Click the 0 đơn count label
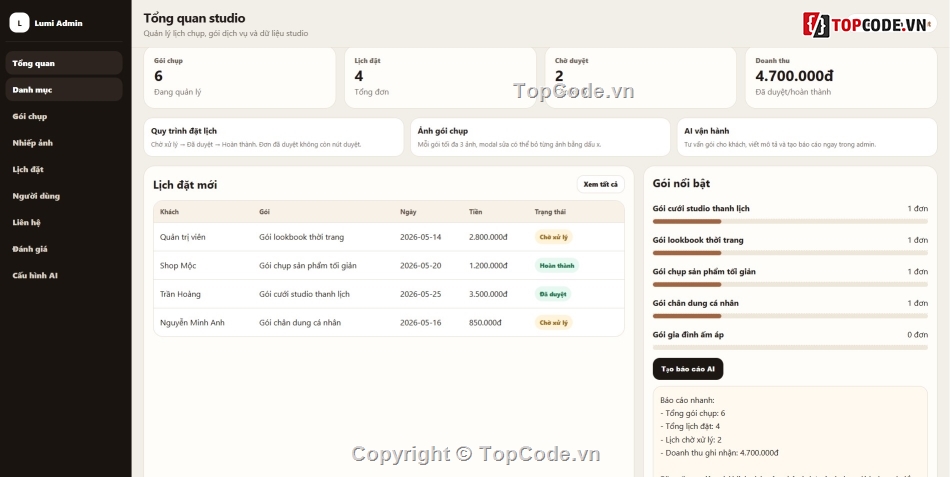The width and height of the screenshot is (950, 477). (917, 335)
